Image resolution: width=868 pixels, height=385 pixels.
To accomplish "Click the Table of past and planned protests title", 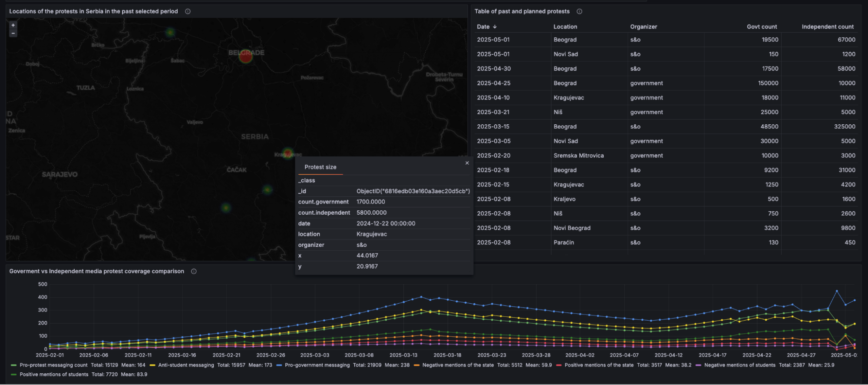I will coord(522,11).
